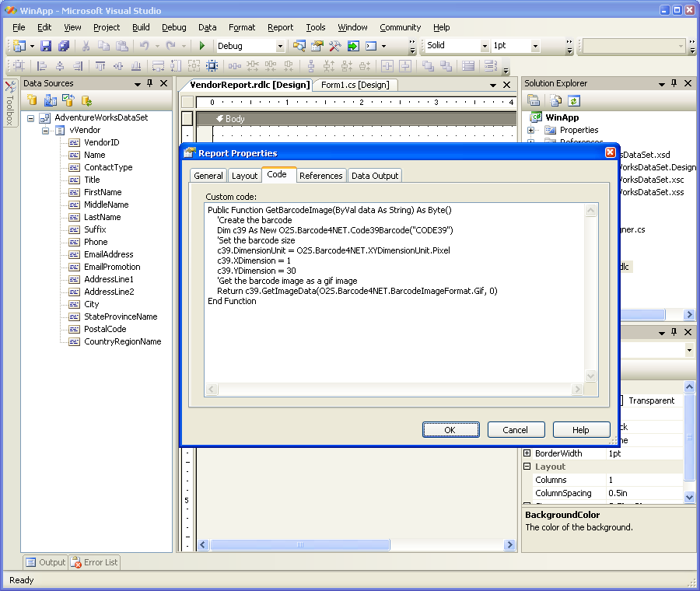Click Refresh icon in Solution Explorer
The width and height of the screenshot is (700, 591).
tap(573, 100)
